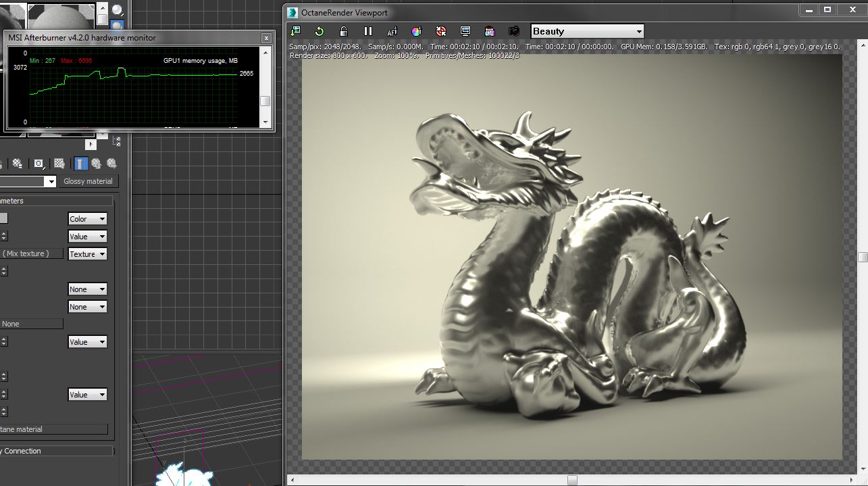Click the monitor display icon in Octane toolbar

pos(465,31)
